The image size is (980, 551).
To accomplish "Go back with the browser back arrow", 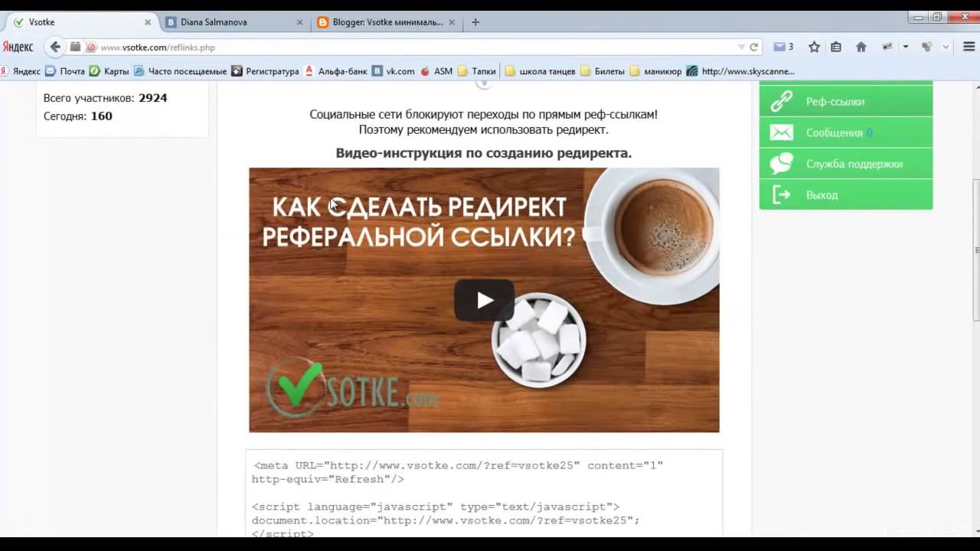I will [55, 47].
